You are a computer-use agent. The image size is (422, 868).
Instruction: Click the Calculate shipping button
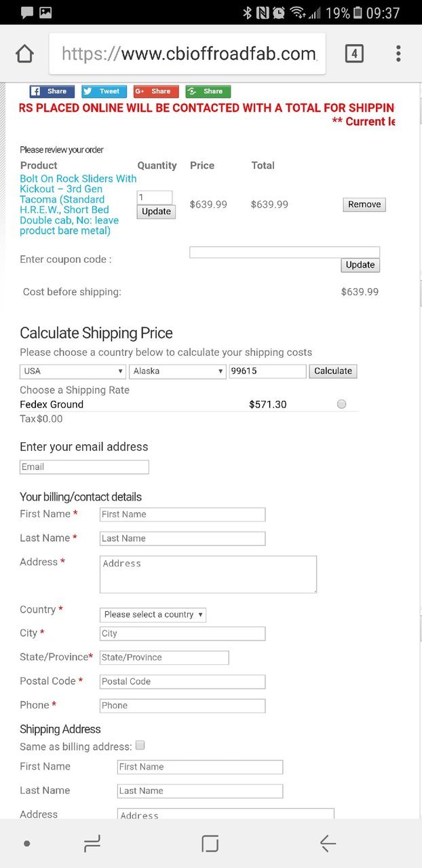coord(333,371)
